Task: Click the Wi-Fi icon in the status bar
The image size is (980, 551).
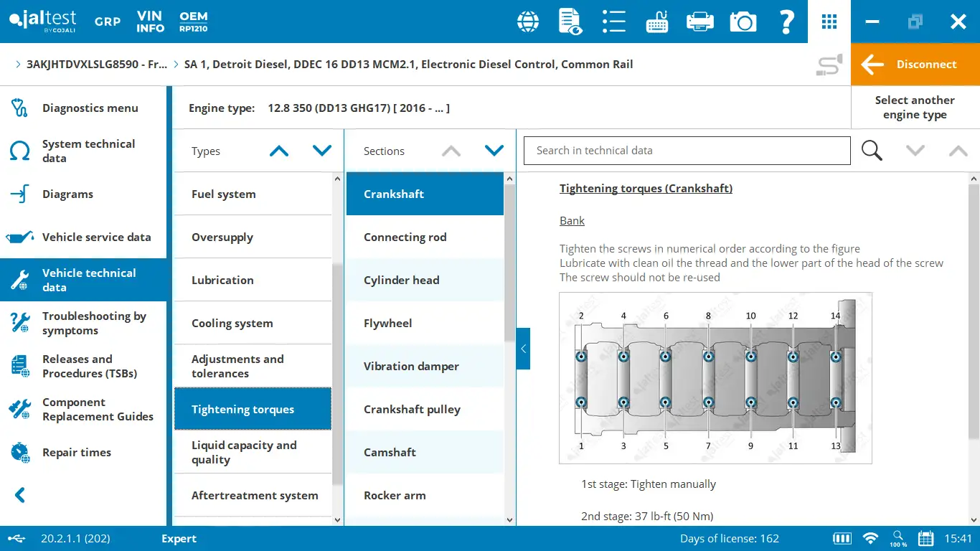Action: pyautogui.click(x=870, y=538)
